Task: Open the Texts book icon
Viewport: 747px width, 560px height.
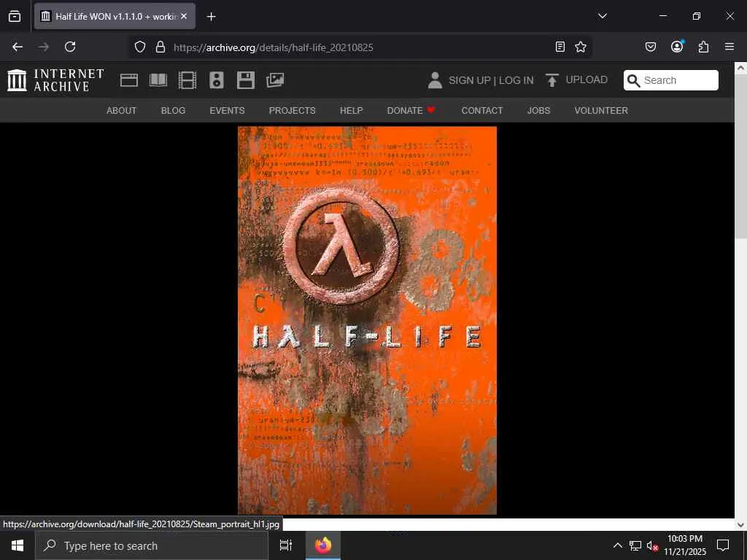Action: pos(158,80)
